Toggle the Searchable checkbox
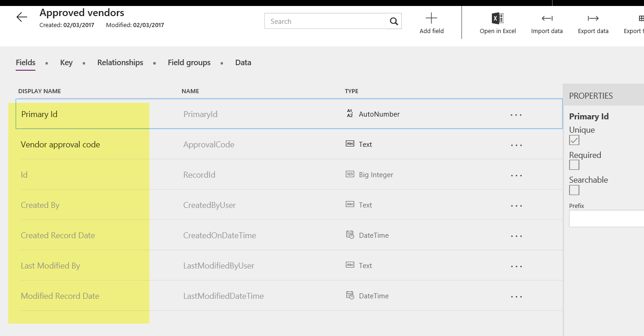The image size is (644, 336). coord(574,190)
